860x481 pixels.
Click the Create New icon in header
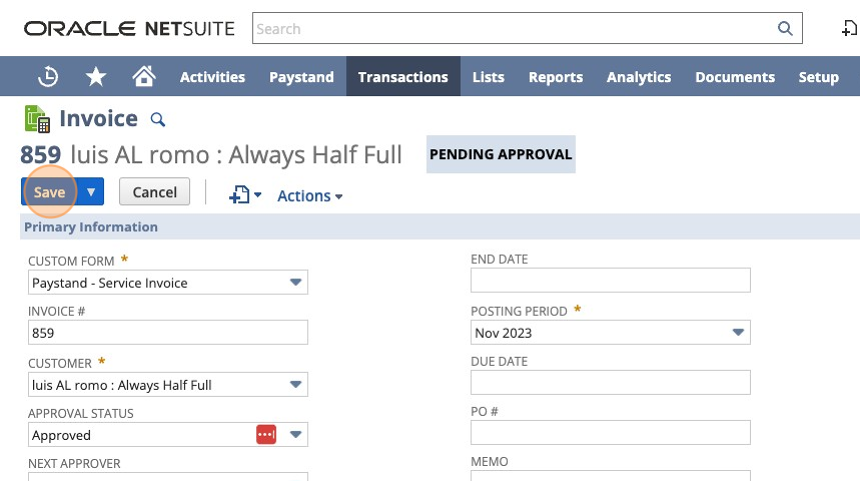[850, 28]
